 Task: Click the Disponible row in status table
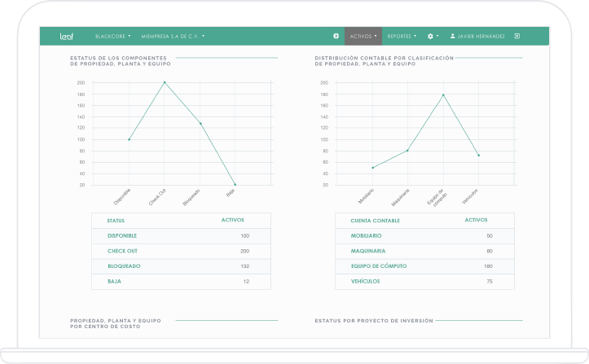[x=122, y=236]
